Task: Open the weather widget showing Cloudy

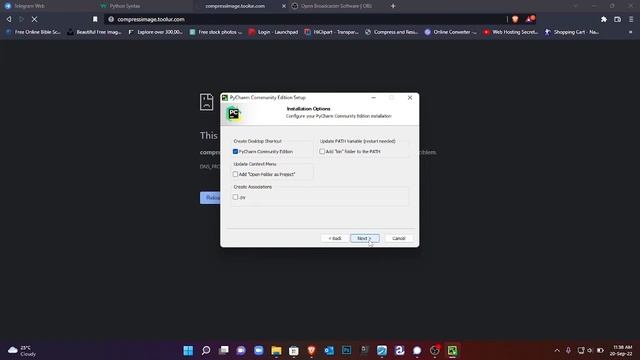Action: coord(22,351)
